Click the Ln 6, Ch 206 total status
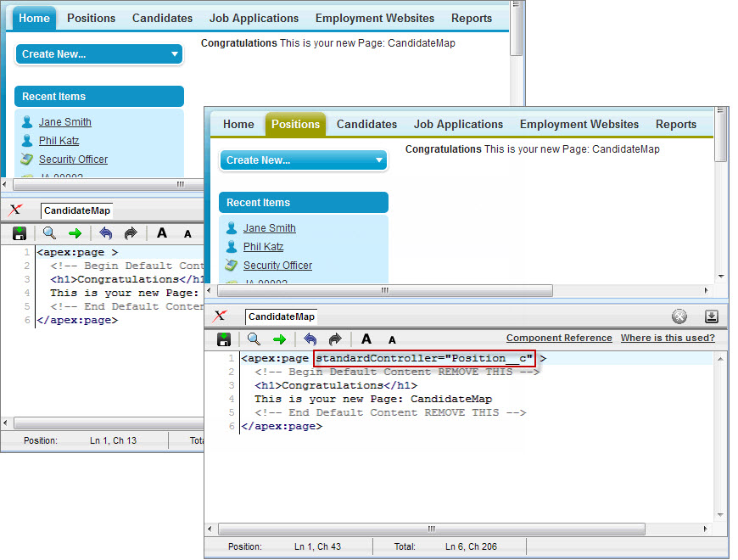Screen dimensions: 738x560 (471, 546)
